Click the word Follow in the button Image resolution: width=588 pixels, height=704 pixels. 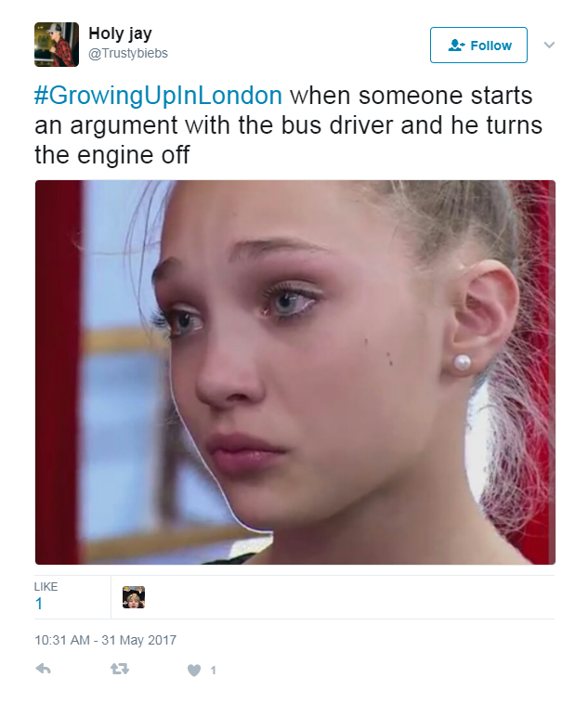coord(491,46)
